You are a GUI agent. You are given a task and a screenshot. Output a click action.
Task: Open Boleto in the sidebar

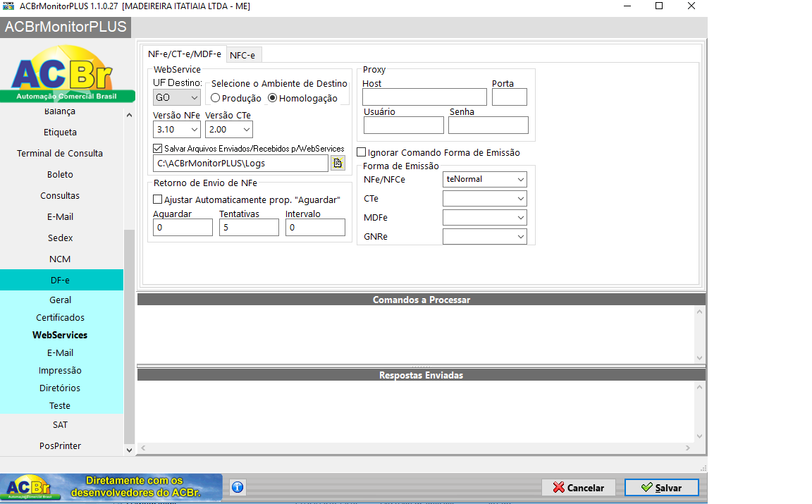coord(60,175)
